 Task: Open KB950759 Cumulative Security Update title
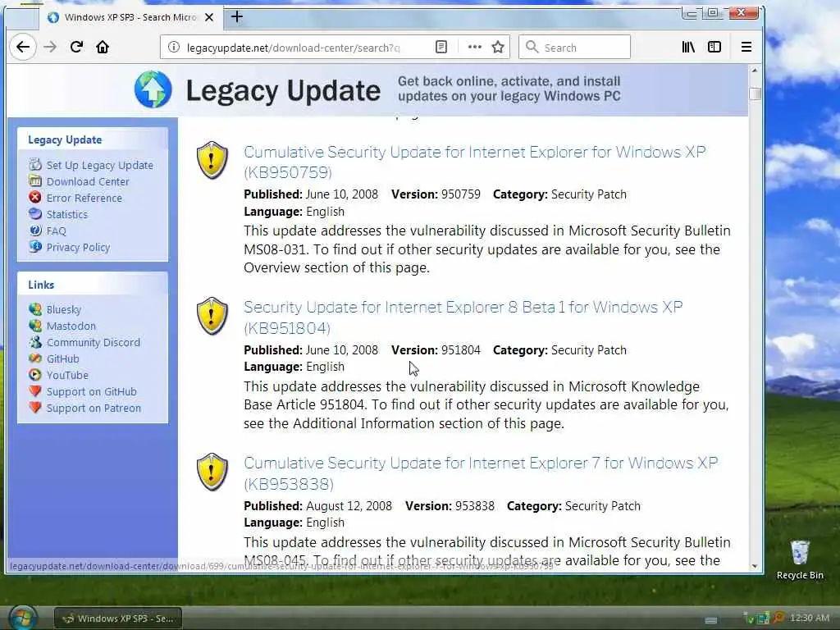click(475, 162)
